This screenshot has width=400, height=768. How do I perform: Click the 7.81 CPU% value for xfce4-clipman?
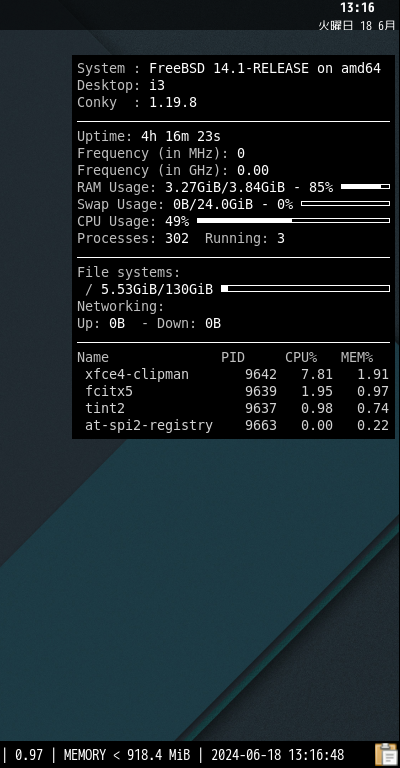[x=317, y=375]
